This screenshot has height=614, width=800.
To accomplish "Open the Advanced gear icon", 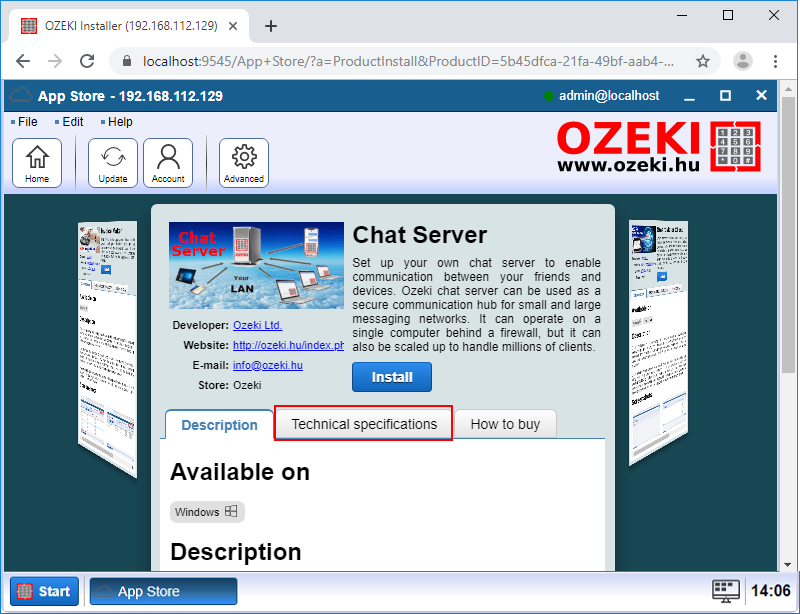I will click(244, 163).
